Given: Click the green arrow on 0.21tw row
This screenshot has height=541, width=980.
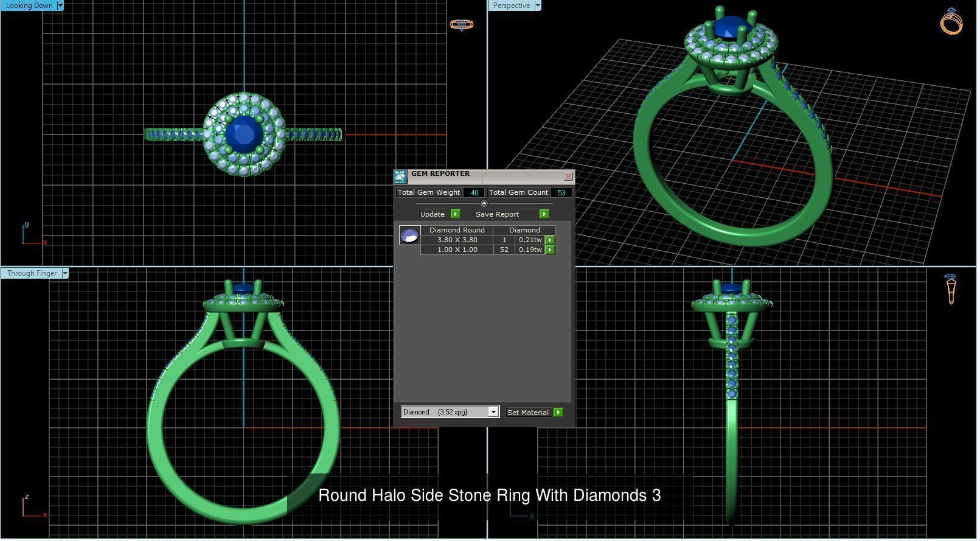Looking at the screenshot, I should pos(550,240).
